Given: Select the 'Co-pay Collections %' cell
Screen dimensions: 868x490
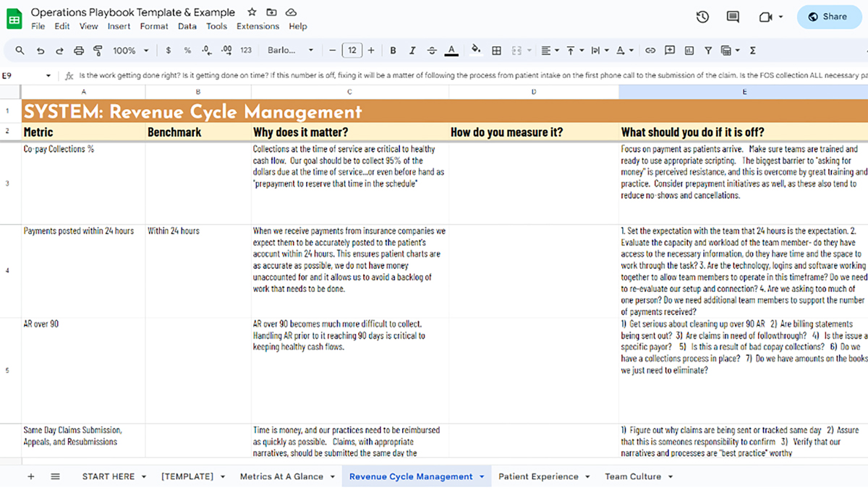Looking at the screenshot, I should 83,183.
